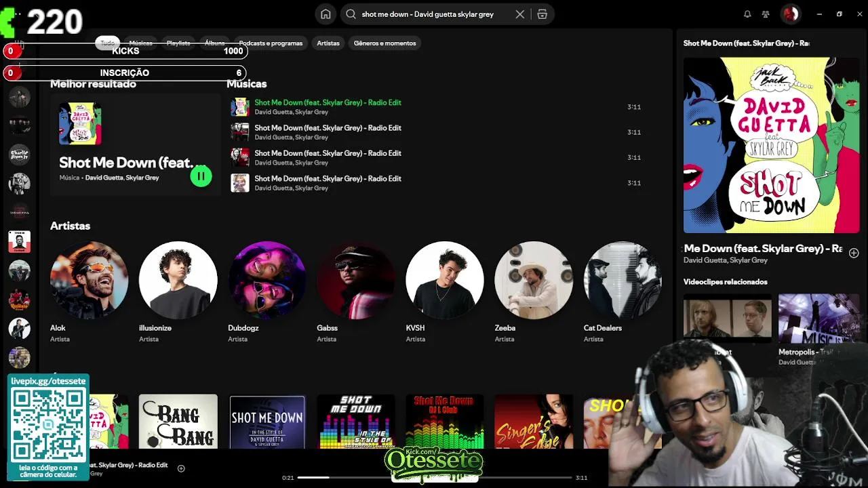868x488 pixels.
Task: Open David Guetta, Skylar Grey under panel title
Action: (x=726, y=260)
